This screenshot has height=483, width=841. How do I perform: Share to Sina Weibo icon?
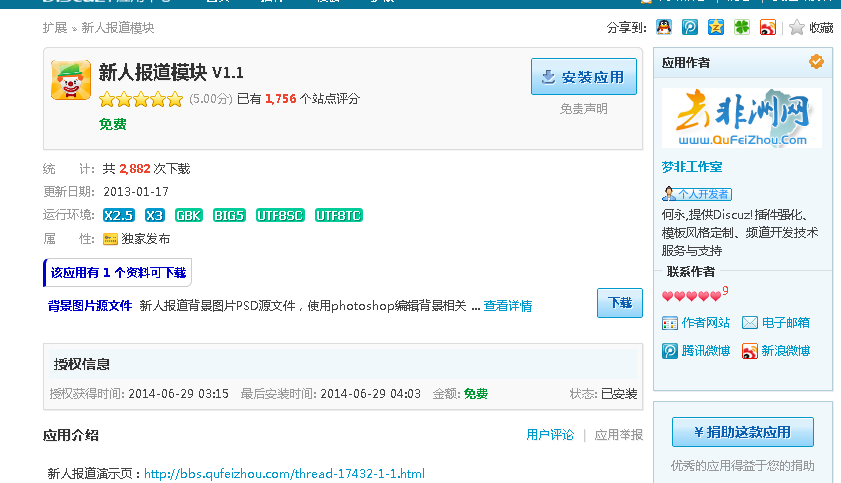(x=768, y=27)
